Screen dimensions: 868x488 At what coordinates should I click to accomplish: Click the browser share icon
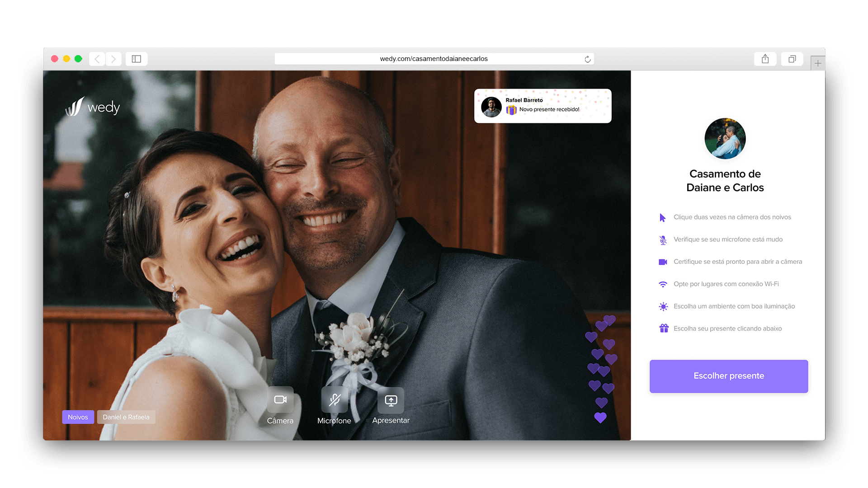[x=765, y=59]
